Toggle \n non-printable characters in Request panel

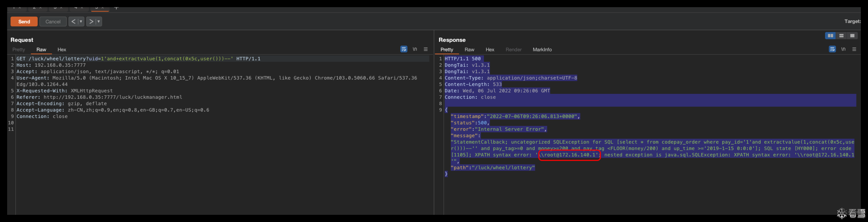(415, 49)
